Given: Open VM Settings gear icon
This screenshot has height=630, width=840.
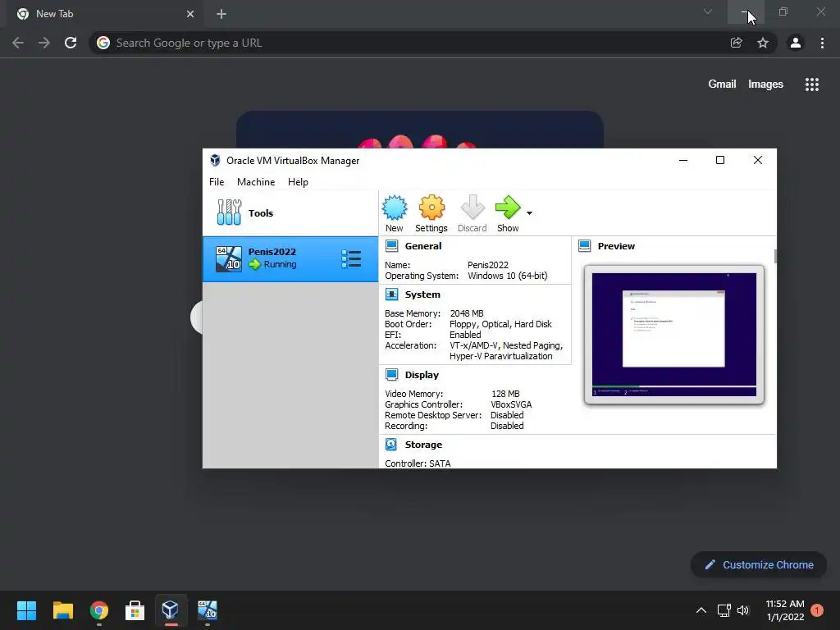Looking at the screenshot, I should point(431,208).
